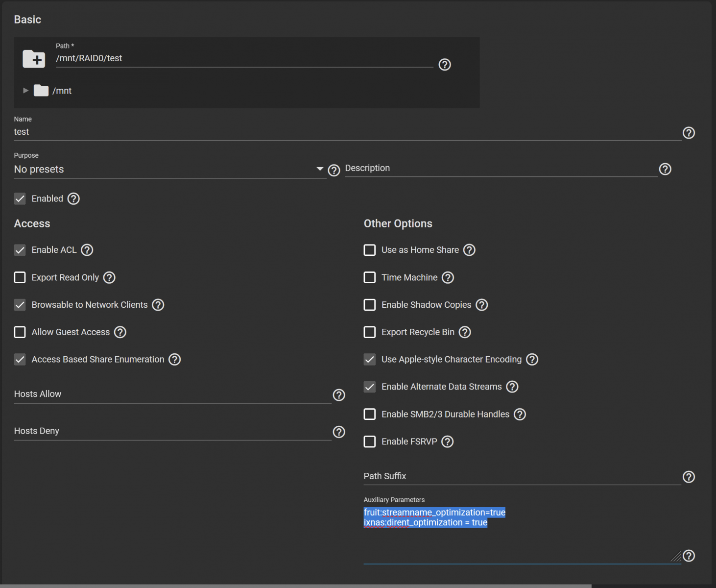Open help for Time Machine option
This screenshot has width=716, height=588.
click(x=448, y=278)
